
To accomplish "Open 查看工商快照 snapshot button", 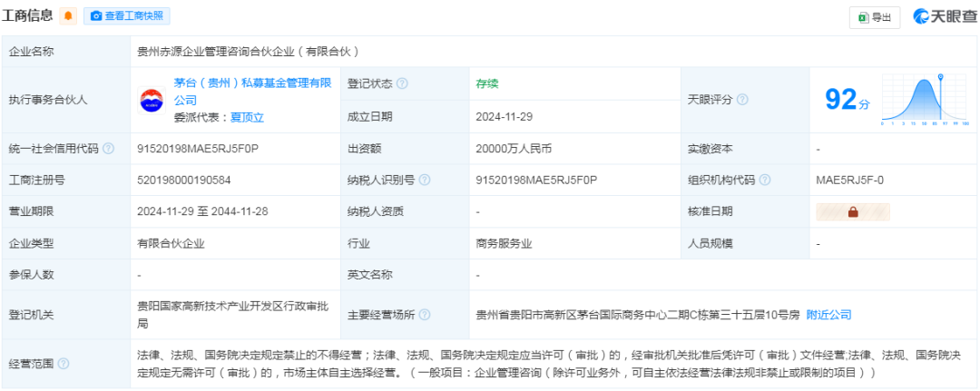I will [x=127, y=16].
